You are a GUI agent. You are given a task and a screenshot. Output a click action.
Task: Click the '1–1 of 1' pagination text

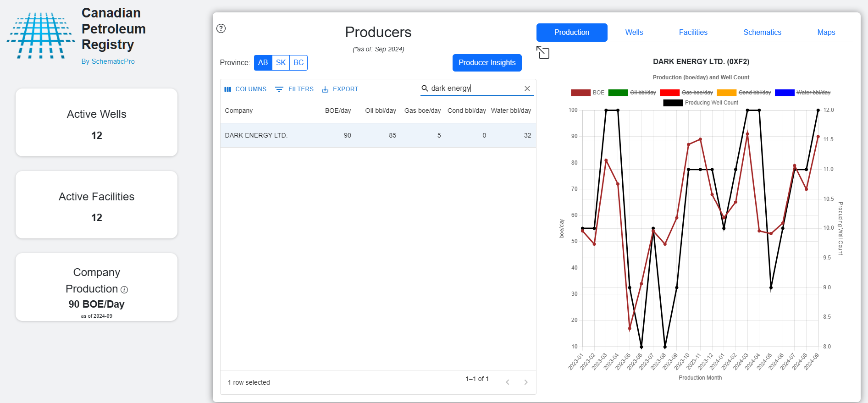(x=477, y=379)
